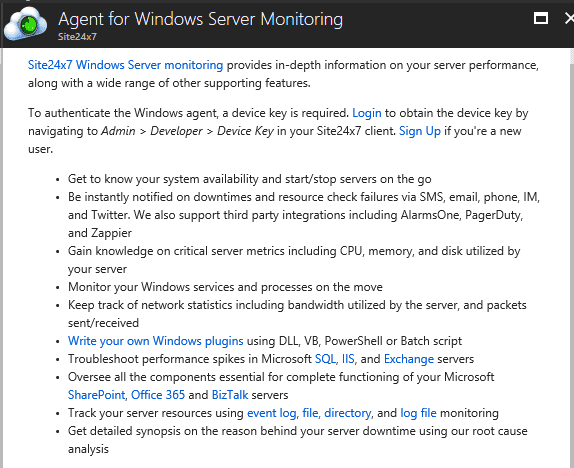Open the directory monitoring link
Image resolution: width=574 pixels, height=468 pixels.
tap(348, 413)
